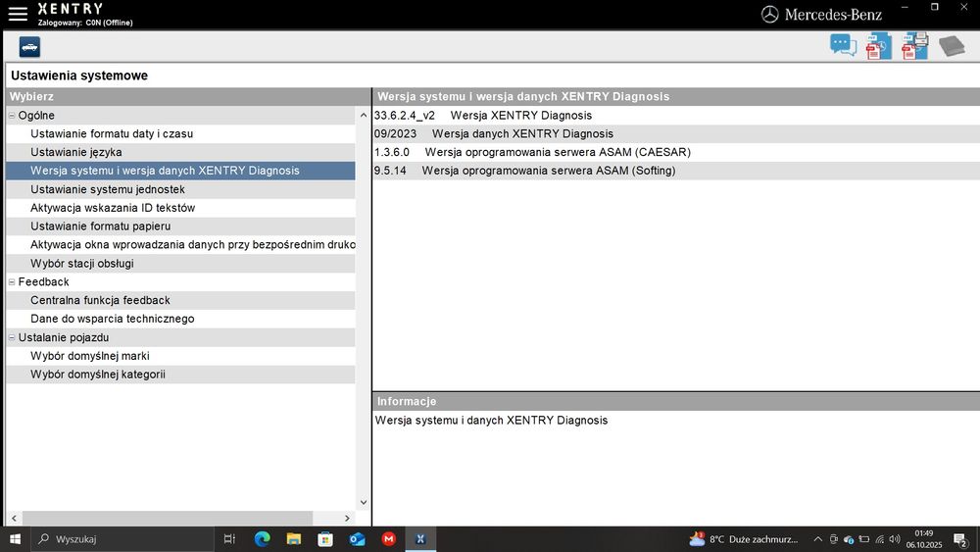Click the vehicle selection car icon
980x552 pixels.
[29, 47]
